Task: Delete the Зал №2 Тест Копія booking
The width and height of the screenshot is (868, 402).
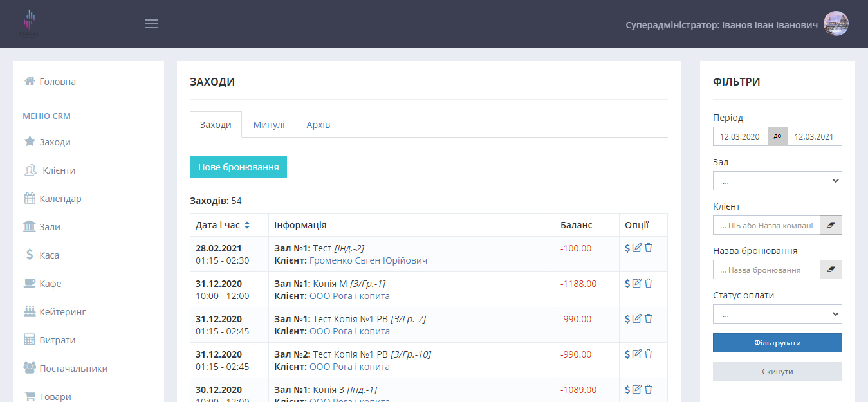Action: (649, 354)
